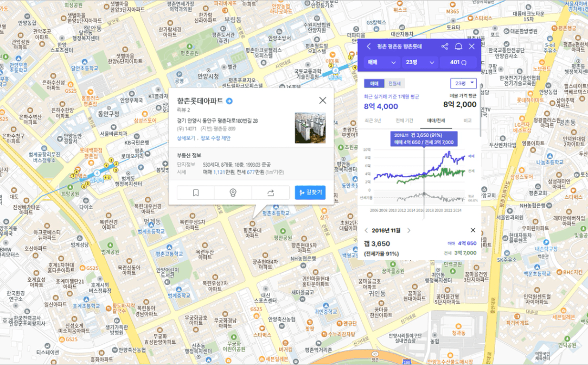Close the 향촌롯데아파트 info popup
This screenshot has width=588, height=365.
tap(323, 100)
